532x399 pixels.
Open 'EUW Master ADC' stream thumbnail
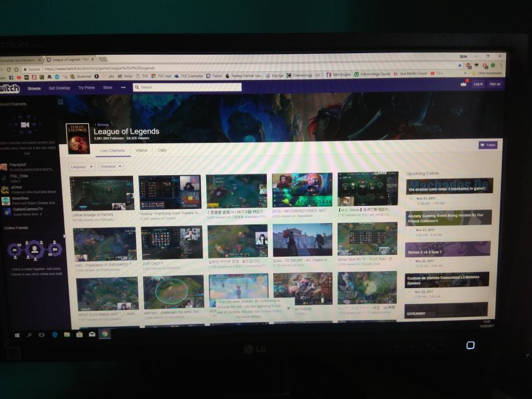(x=107, y=294)
